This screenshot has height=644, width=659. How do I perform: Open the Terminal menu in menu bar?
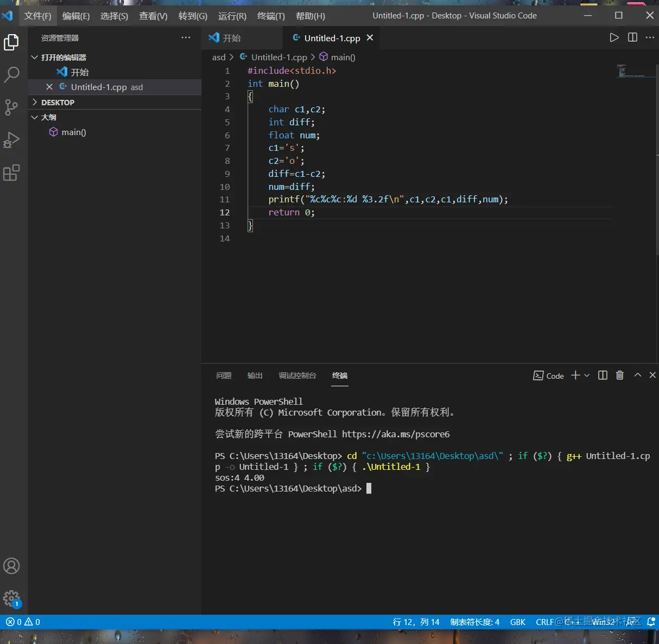pyautogui.click(x=271, y=16)
